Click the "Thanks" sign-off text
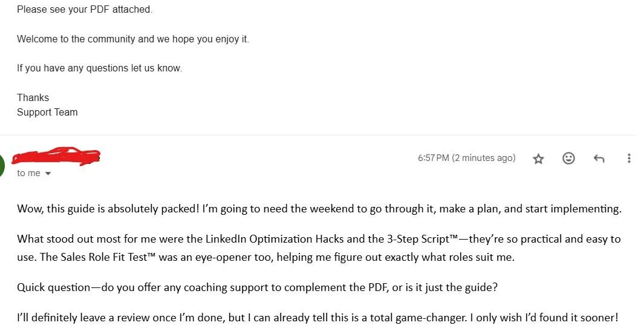Image resolution: width=644 pixels, height=334 pixels. 33,97
